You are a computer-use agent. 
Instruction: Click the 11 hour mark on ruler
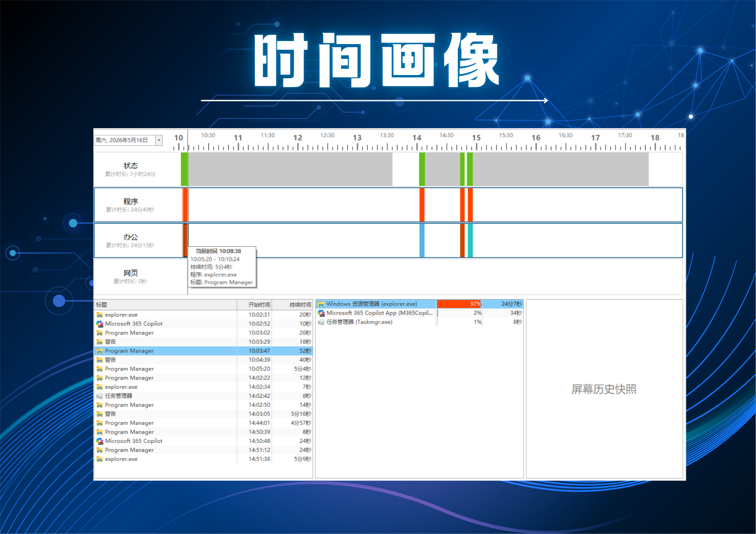click(x=238, y=138)
